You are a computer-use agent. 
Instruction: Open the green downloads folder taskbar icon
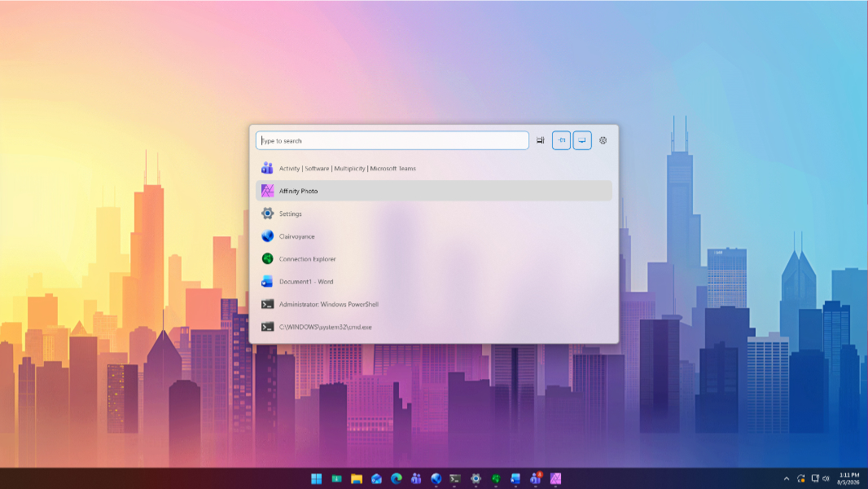tap(336, 478)
